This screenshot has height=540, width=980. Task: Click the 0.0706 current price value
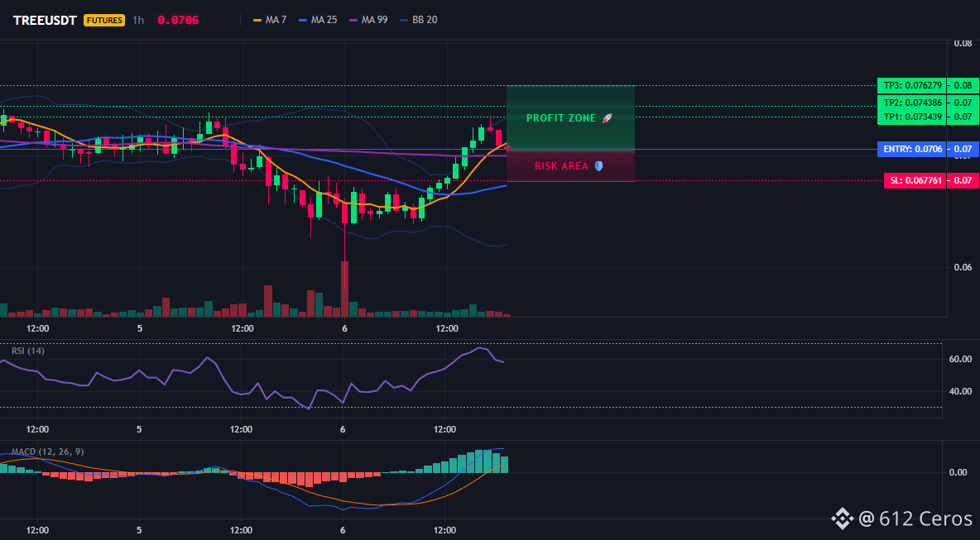[x=178, y=20]
